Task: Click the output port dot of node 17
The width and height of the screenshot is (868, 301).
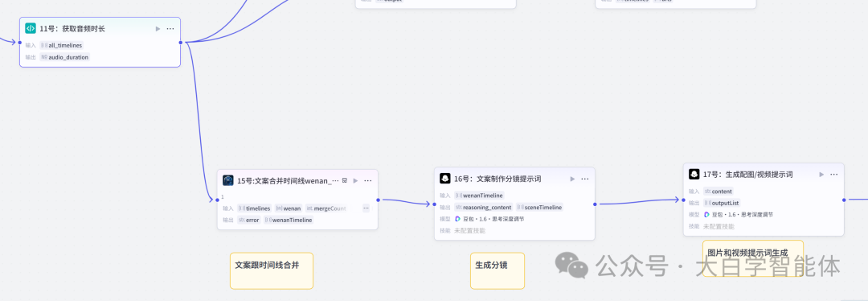Action: click(x=844, y=200)
